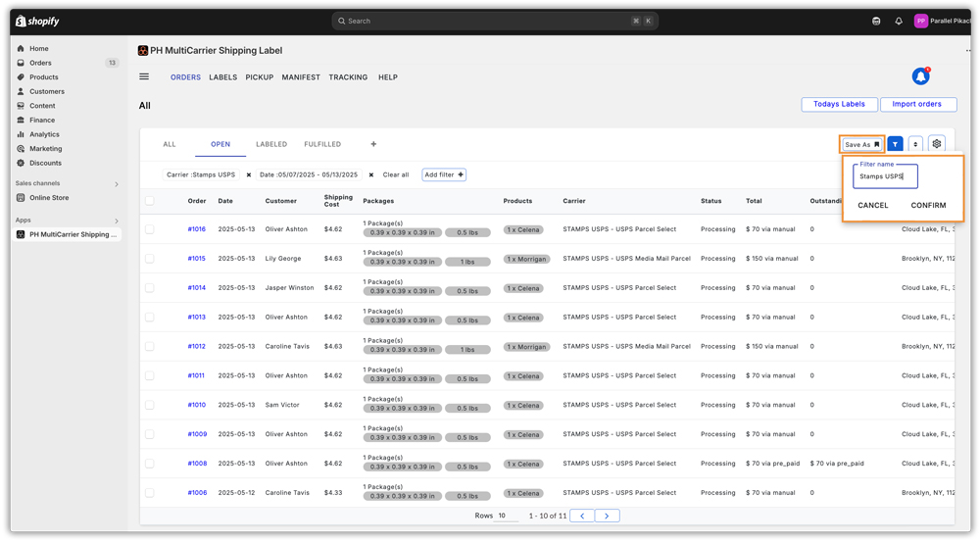
Task: Click the Import orders button
Action: pyautogui.click(x=917, y=105)
